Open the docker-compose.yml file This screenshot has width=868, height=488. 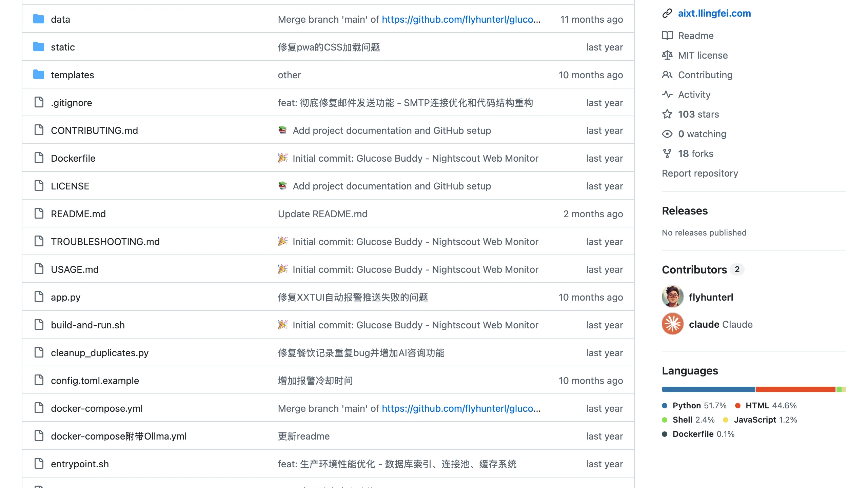(x=97, y=408)
